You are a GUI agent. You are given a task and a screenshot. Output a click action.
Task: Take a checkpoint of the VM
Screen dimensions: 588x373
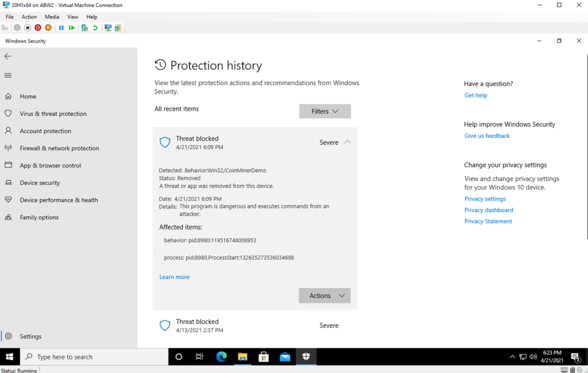pos(84,28)
